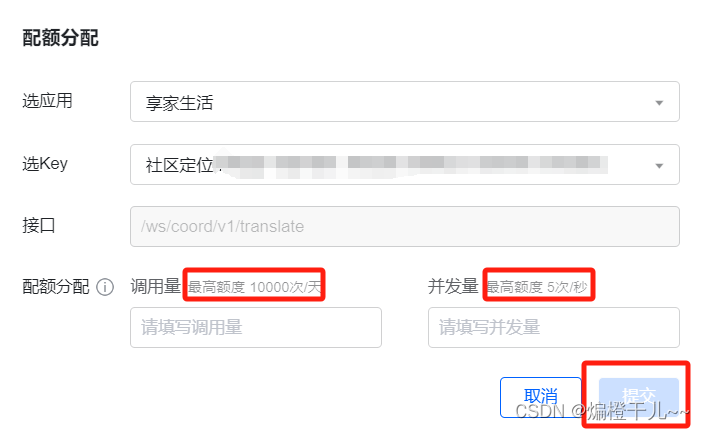Screen dimensions: 705x430
Task: Click the 接口 field label
Action: [39, 225]
